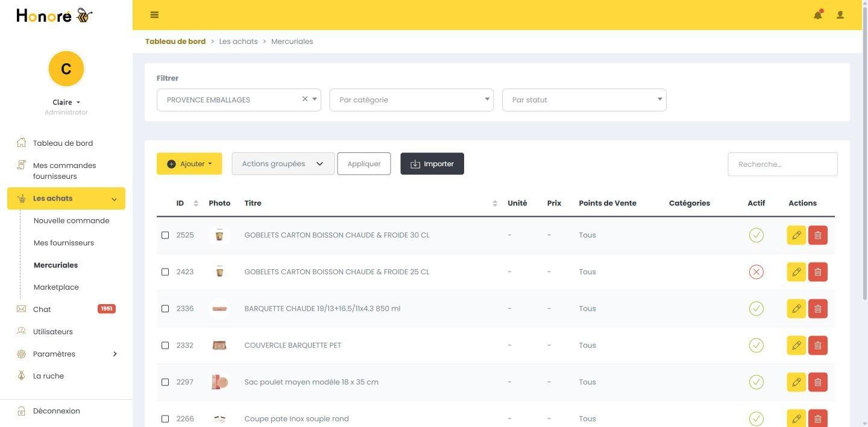Open the notifications bell icon
Image resolution: width=868 pixels, height=427 pixels.
click(818, 15)
